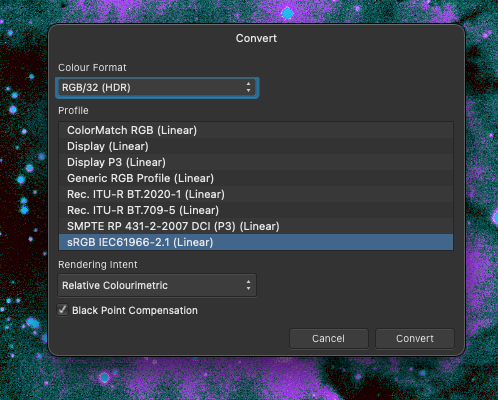This screenshot has width=498, height=400.
Task: Click the Cancel button
Action: (329, 339)
